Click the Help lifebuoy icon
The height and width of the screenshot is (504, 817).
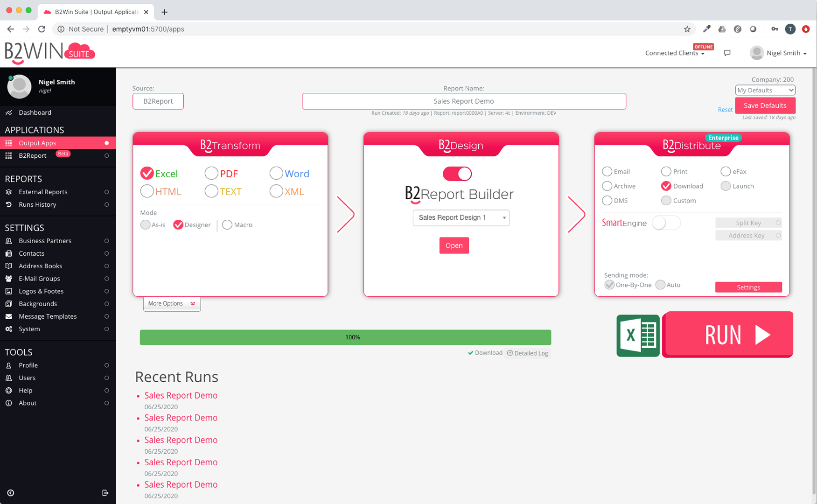9,391
